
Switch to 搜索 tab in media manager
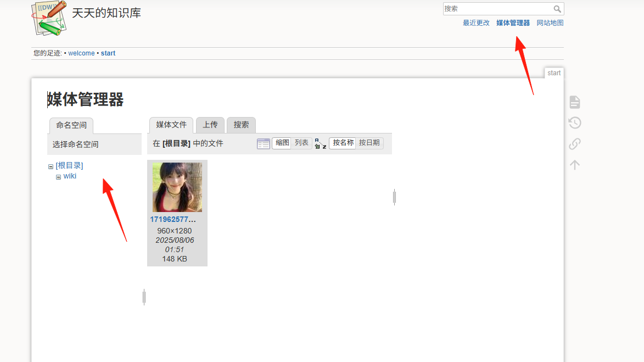pyautogui.click(x=241, y=125)
